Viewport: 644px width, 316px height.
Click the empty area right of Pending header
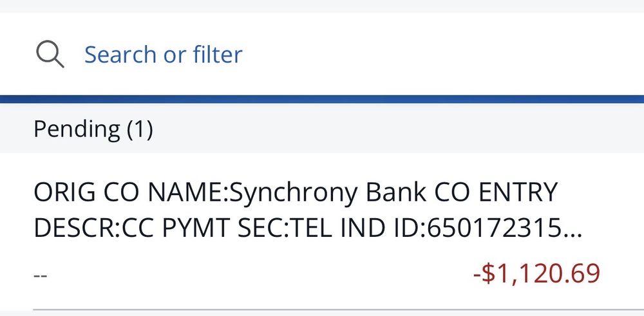pyautogui.click(x=419, y=130)
